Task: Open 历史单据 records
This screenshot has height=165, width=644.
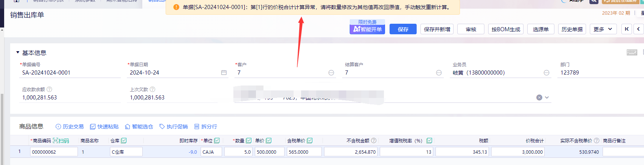Action: pyautogui.click(x=572, y=29)
